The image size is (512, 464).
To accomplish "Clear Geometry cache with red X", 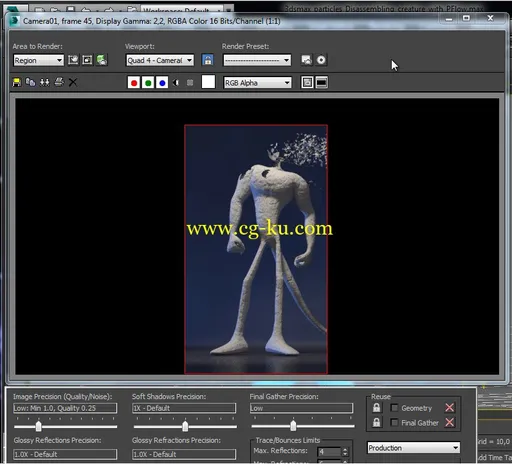I will [449, 407].
